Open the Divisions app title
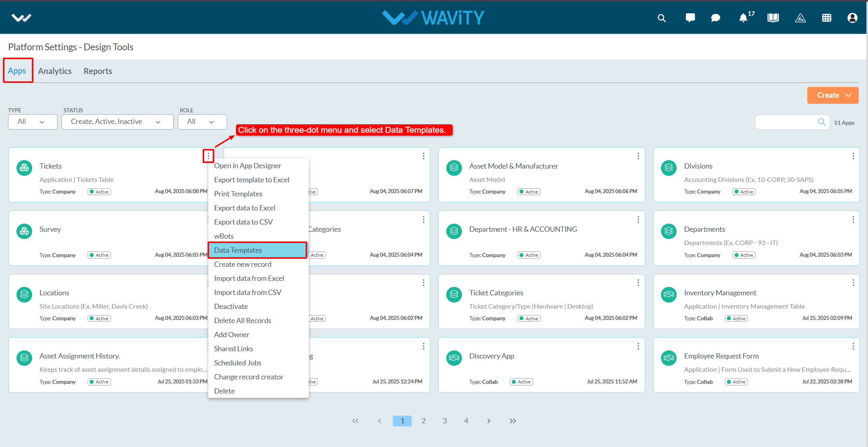The height and width of the screenshot is (447, 868). pyautogui.click(x=698, y=166)
